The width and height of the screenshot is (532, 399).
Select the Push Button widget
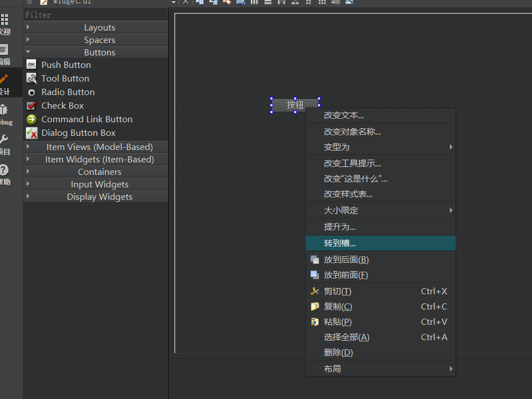point(66,65)
